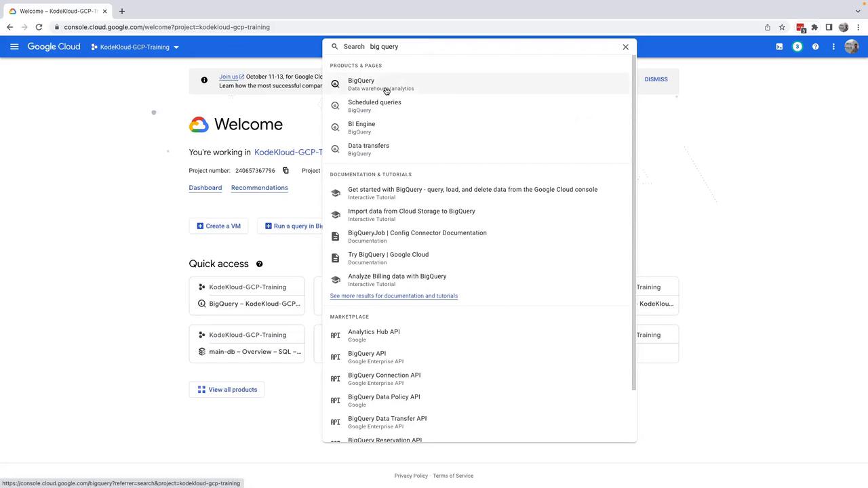Viewport: 868px width, 488px height.
Task: Click the browser address bar URL
Action: tap(167, 27)
